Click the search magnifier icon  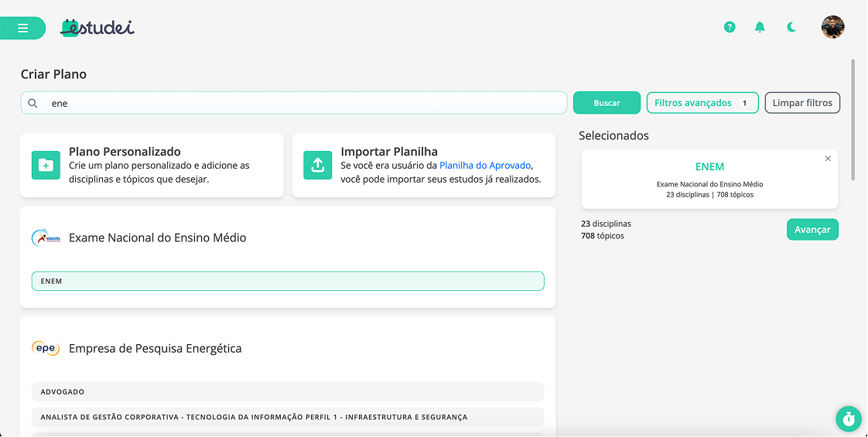(x=33, y=103)
